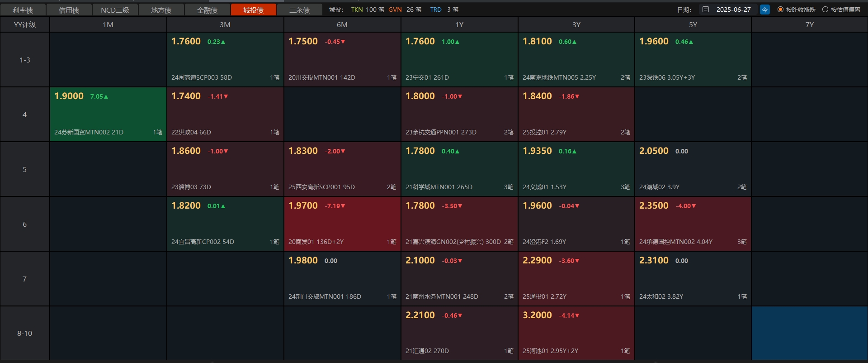Open the NCD二级 tab
The height and width of the screenshot is (363, 868).
[x=115, y=10]
